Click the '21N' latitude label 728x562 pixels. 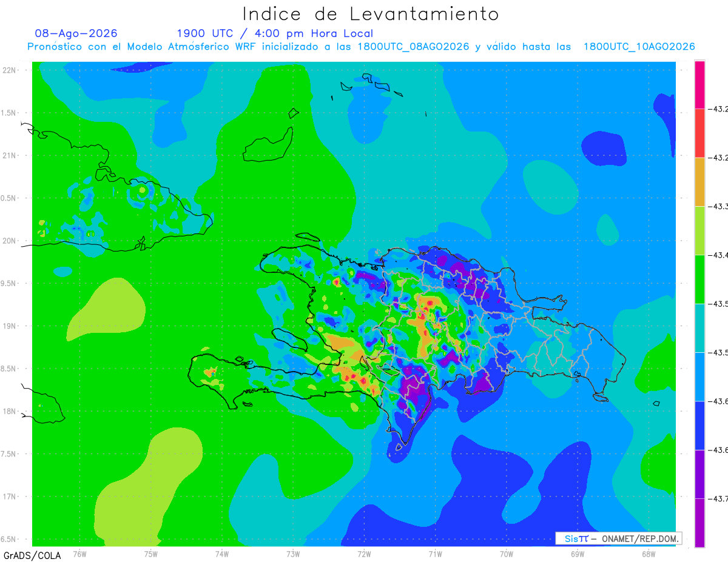pyautogui.click(x=10, y=156)
